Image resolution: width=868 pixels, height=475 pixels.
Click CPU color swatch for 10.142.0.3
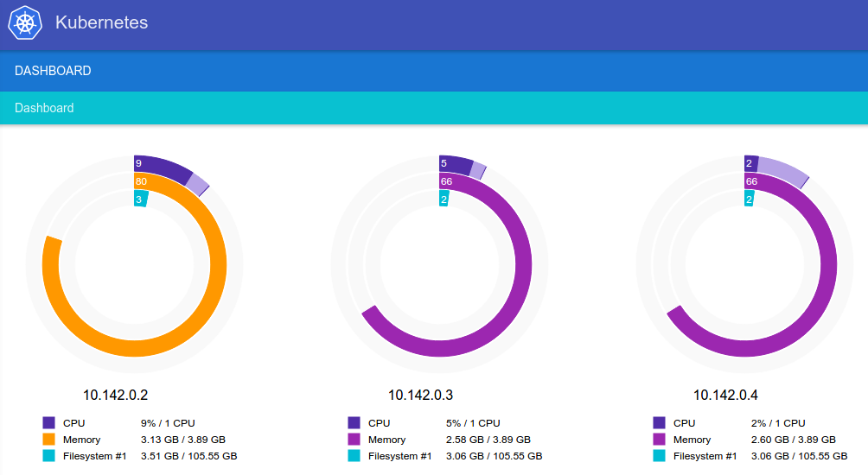tap(354, 423)
